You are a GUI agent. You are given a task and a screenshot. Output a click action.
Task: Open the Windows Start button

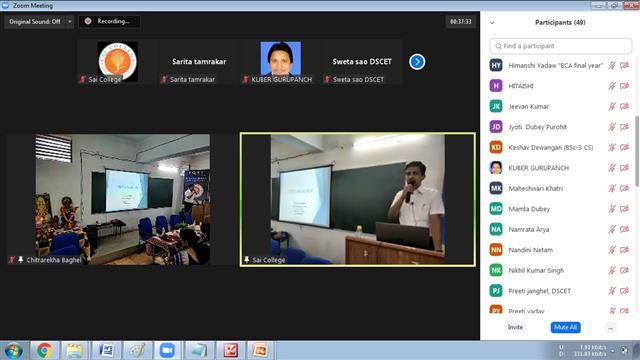tap(13, 351)
